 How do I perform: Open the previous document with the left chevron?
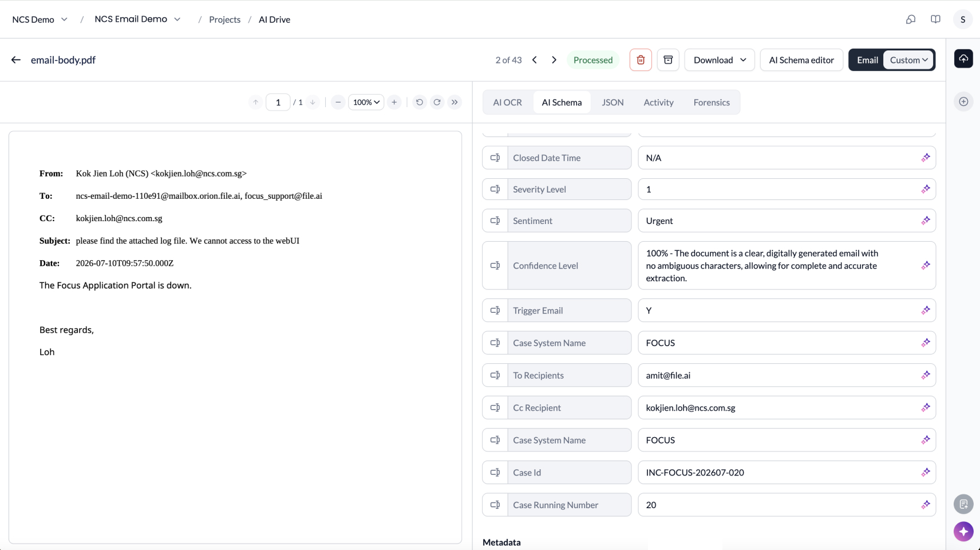coord(535,60)
